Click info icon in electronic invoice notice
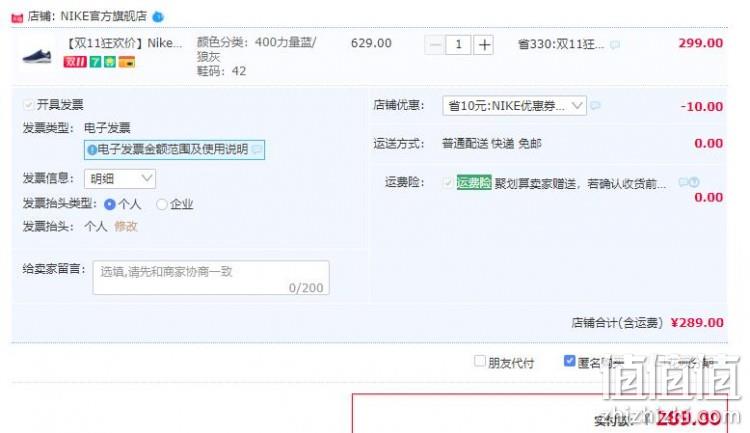750x433 pixels. point(92,150)
